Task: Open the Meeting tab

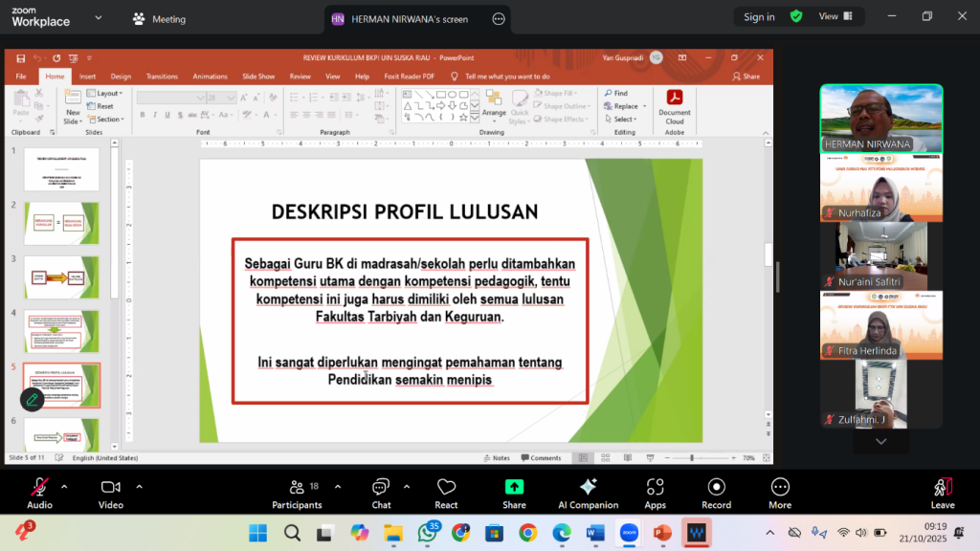Action: pyautogui.click(x=159, y=19)
